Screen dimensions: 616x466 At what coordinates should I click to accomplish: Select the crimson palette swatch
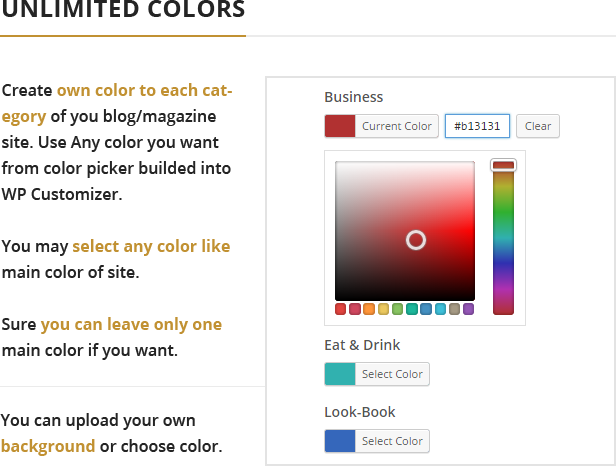[x=354, y=309]
